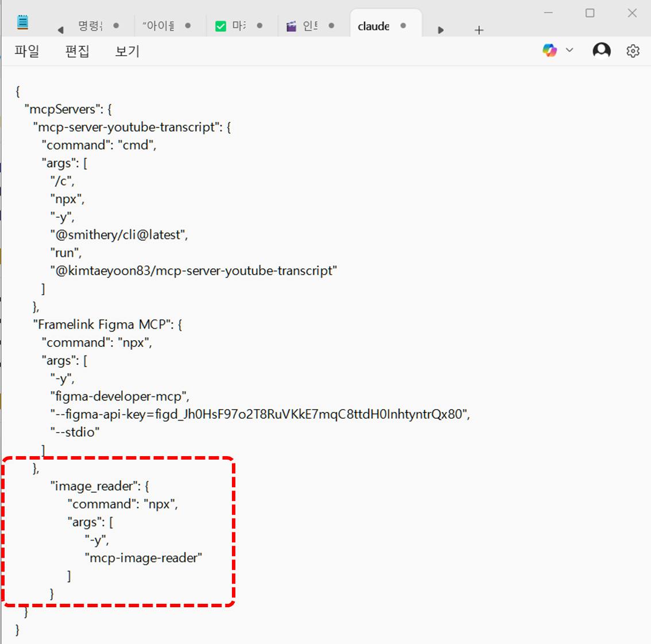651x644 pixels.
Task: Minimize the Notepad window
Action: point(548,13)
